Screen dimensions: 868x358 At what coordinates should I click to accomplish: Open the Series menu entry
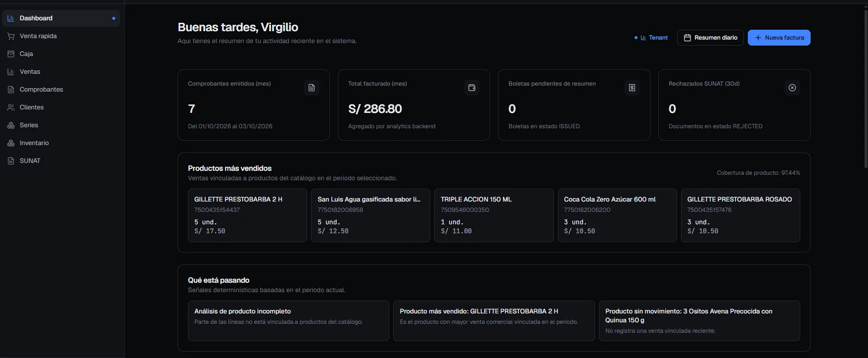(x=61, y=125)
